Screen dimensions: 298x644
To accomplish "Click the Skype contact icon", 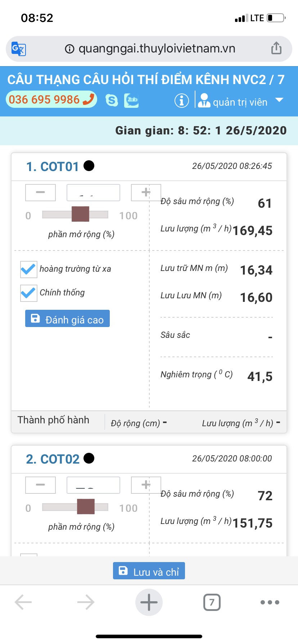I will pos(112,100).
